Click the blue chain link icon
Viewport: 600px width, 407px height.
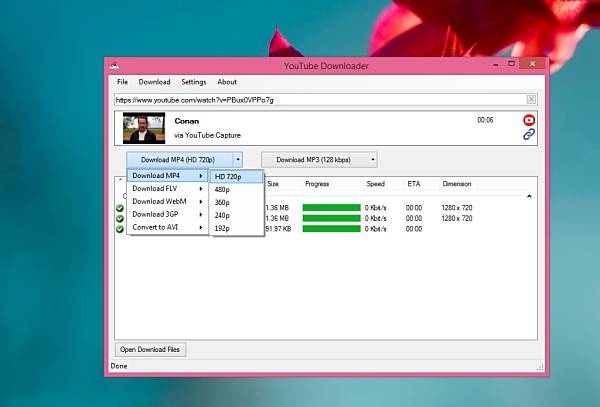[x=529, y=134]
